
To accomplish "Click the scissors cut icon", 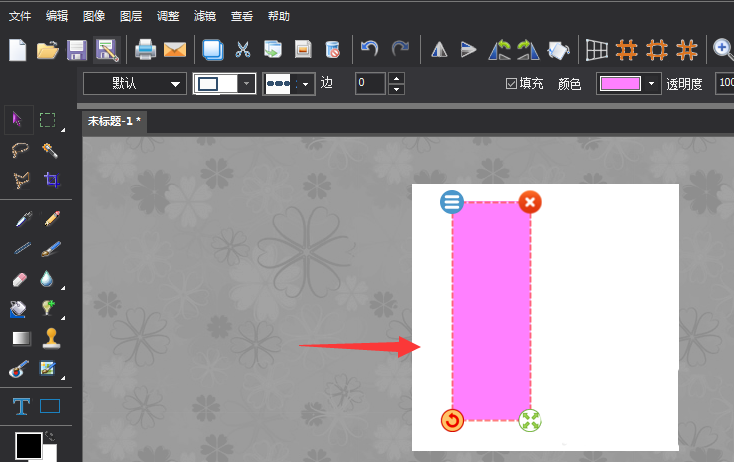I will (x=242, y=50).
